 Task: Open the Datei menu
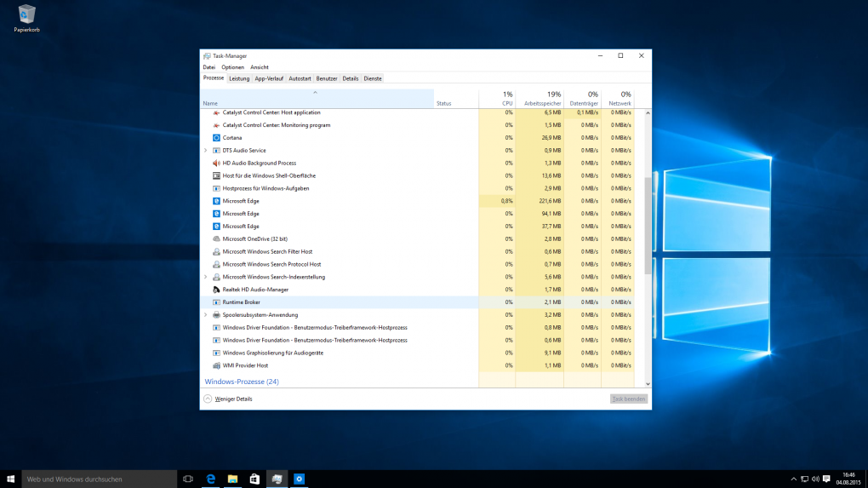pyautogui.click(x=208, y=67)
